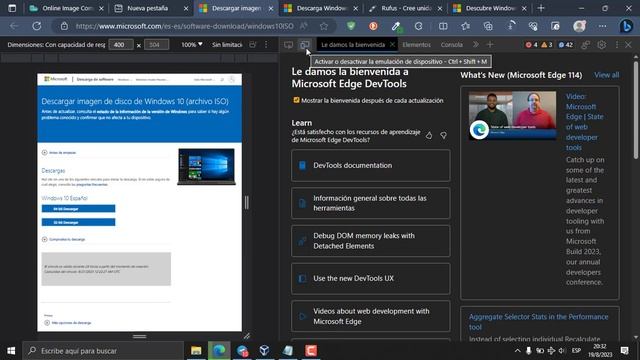Open Read aloud icon in address bar
Screen dimensions: 640x360
[x=304, y=26]
